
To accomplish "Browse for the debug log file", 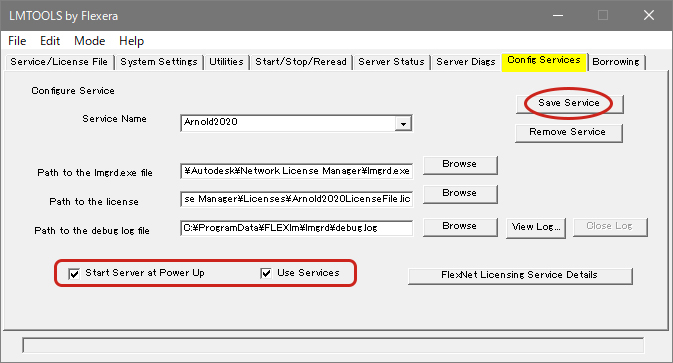I will click(x=460, y=227).
